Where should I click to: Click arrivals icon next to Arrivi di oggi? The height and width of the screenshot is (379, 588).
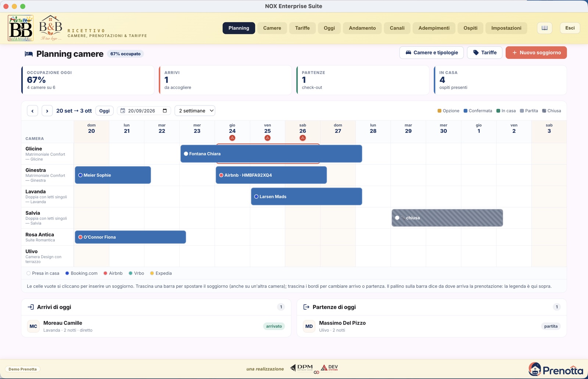[x=31, y=307]
